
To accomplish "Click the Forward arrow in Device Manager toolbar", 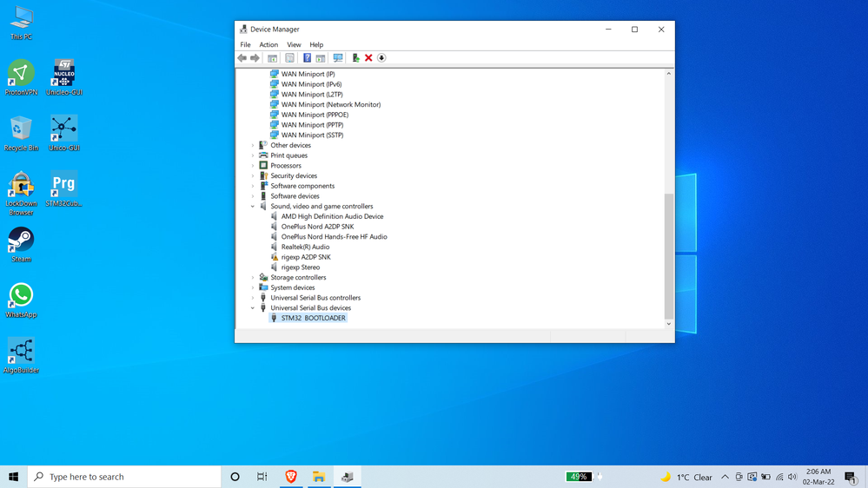I will pos(255,58).
